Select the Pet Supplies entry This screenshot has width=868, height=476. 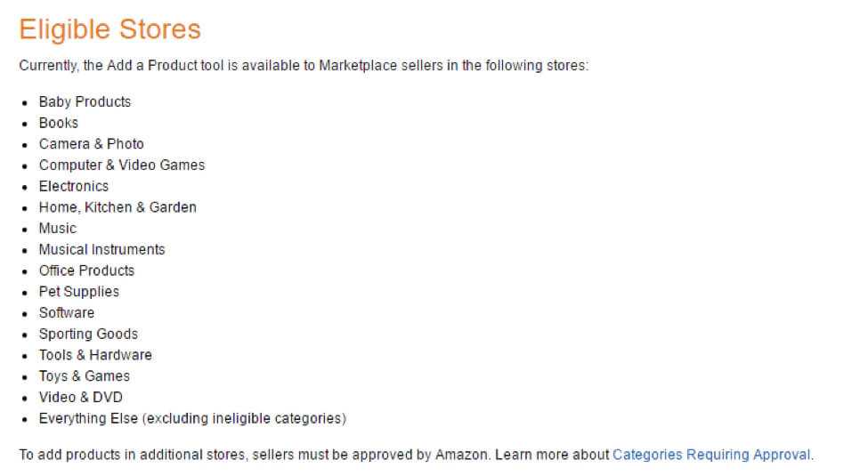click(x=78, y=292)
